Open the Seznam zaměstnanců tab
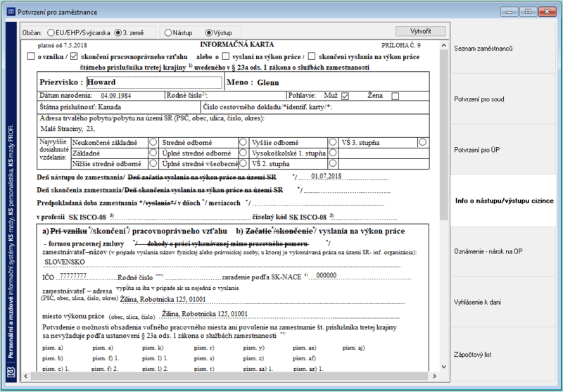Image resolution: width=563 pixels, height=392 pixels. [502, 49]
